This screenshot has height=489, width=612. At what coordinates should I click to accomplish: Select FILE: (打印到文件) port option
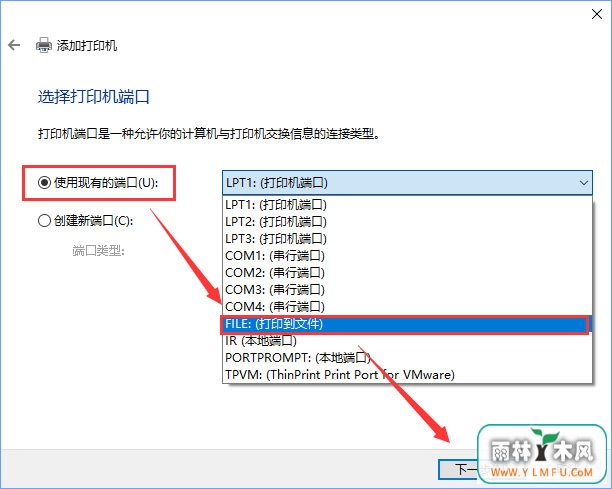405,324
